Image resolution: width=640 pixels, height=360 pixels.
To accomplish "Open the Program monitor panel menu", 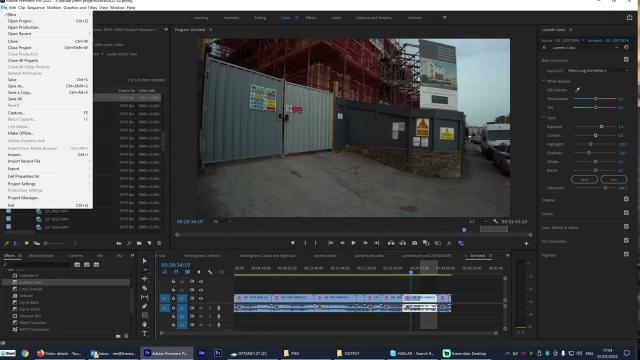I will (211, 30).
